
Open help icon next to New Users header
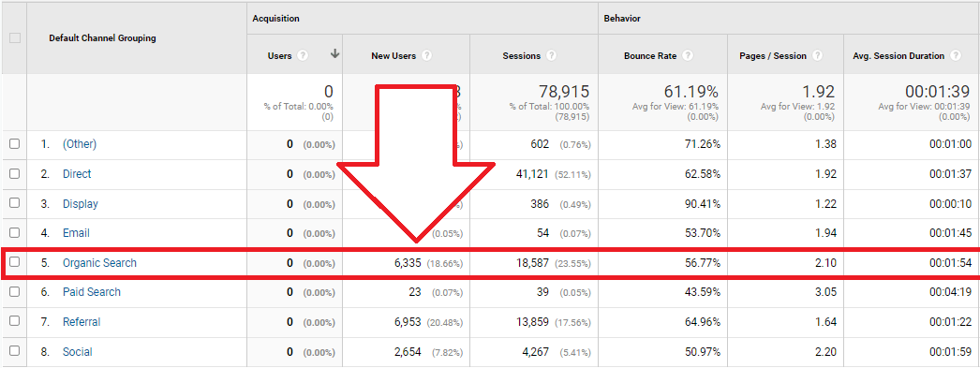point(427,55)
